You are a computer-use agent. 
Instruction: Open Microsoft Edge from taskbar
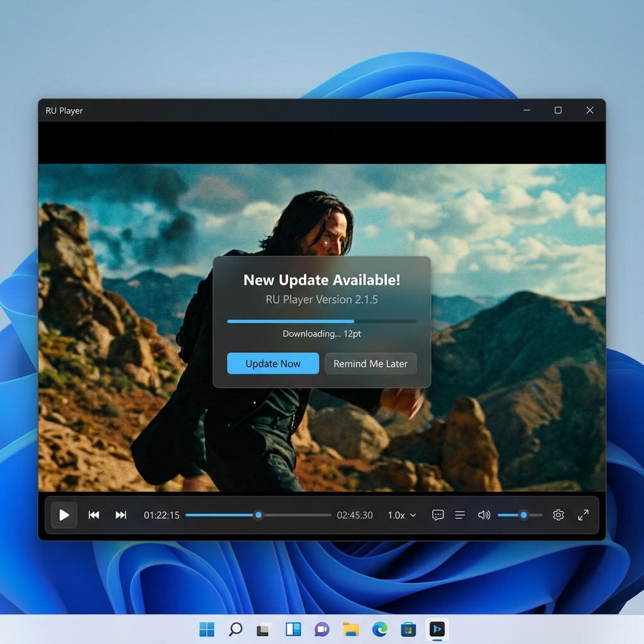379,629
